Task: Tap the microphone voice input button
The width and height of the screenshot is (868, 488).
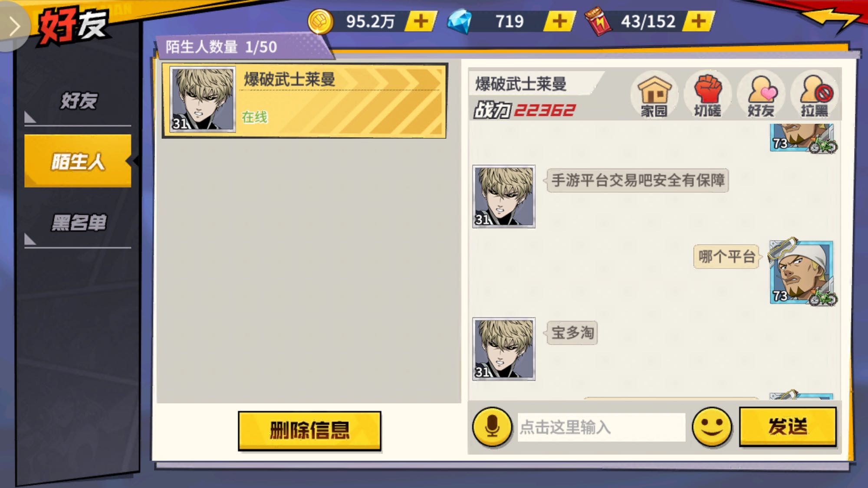Action: tap(492, 427)
